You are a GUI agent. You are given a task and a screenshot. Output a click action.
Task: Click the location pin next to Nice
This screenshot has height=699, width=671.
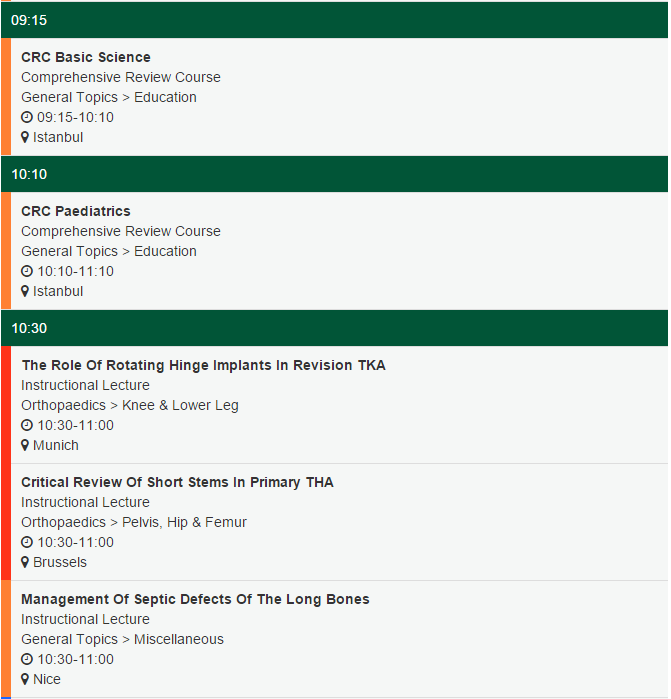(25, 679)
